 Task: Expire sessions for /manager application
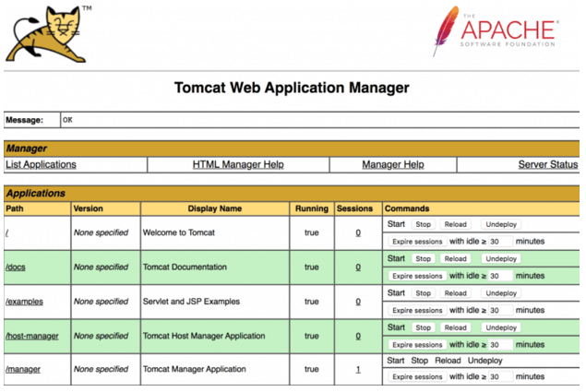click(x=417, y=376)
